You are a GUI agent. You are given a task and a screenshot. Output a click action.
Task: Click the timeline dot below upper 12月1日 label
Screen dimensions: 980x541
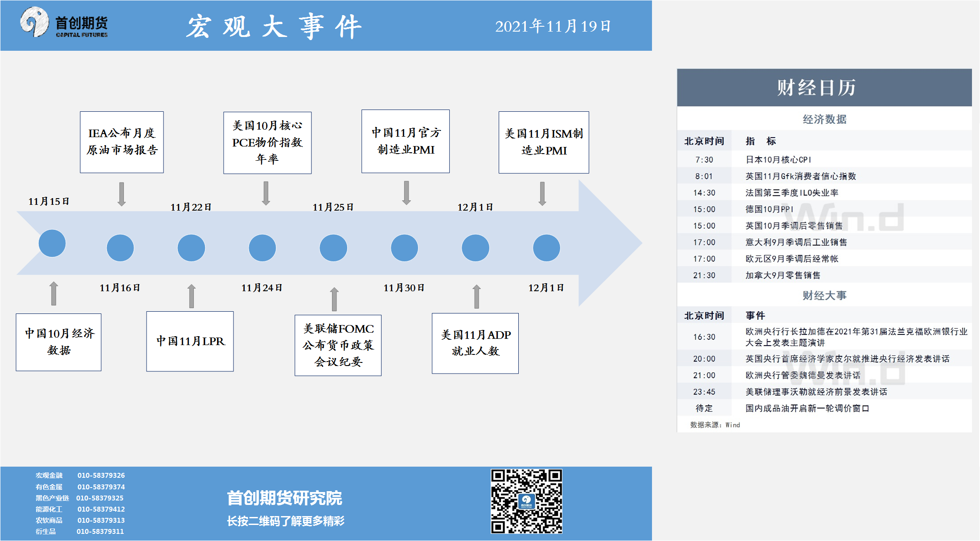[476, 248]
